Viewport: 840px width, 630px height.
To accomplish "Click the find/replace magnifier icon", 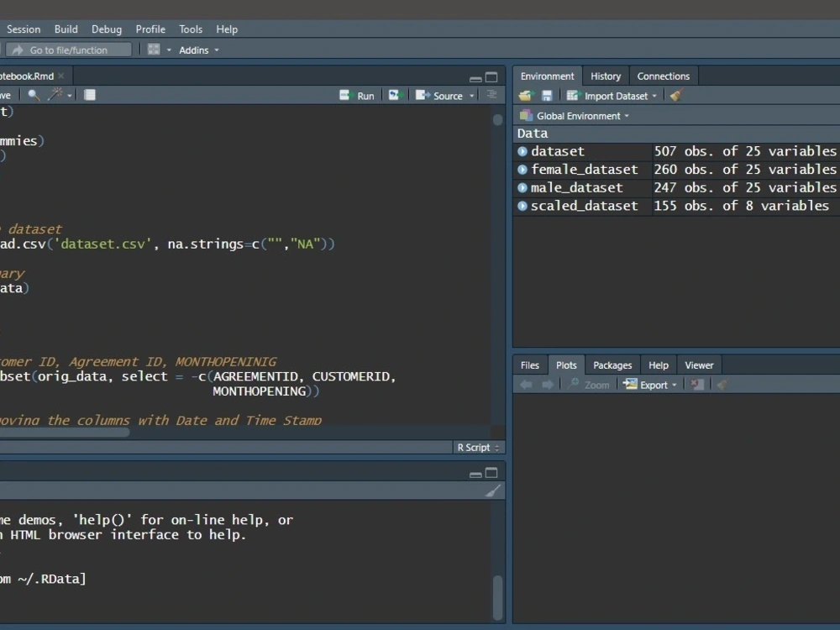I will tap(34, 96).
